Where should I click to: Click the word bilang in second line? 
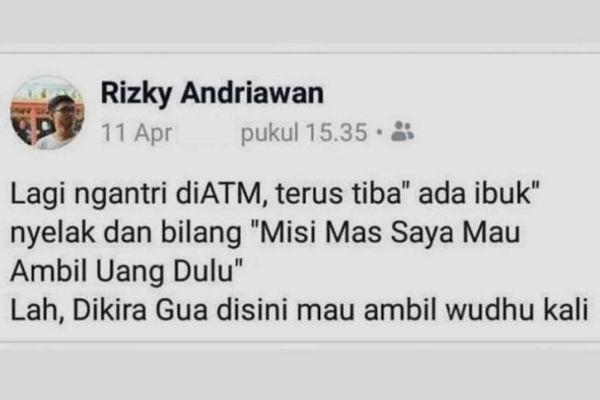click(201, 233)
